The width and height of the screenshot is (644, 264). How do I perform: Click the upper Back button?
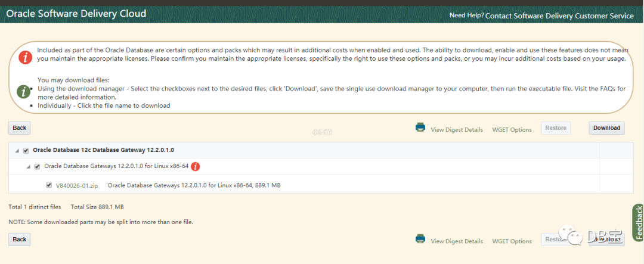19,128
